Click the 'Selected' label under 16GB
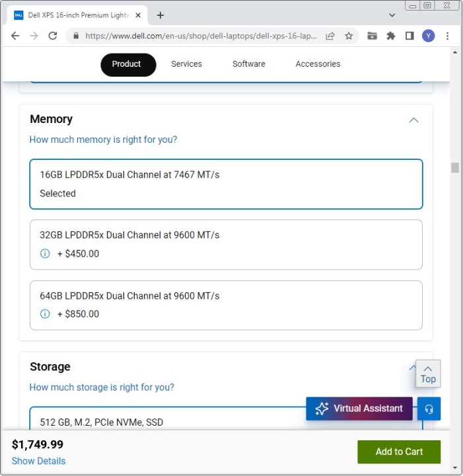This screenshot has height=476, width=463. [57, 193]
